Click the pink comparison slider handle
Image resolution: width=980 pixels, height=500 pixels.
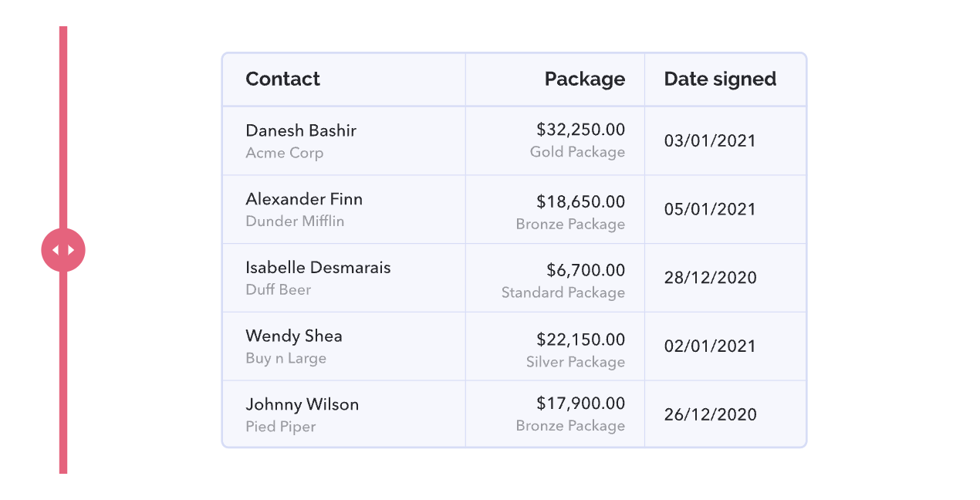[x=63, y=250]
